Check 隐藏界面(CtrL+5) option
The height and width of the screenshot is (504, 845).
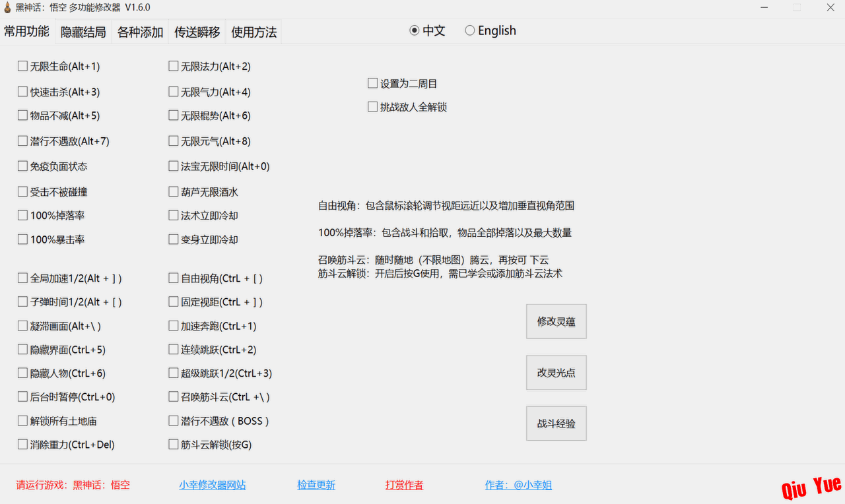pos(23,350)
